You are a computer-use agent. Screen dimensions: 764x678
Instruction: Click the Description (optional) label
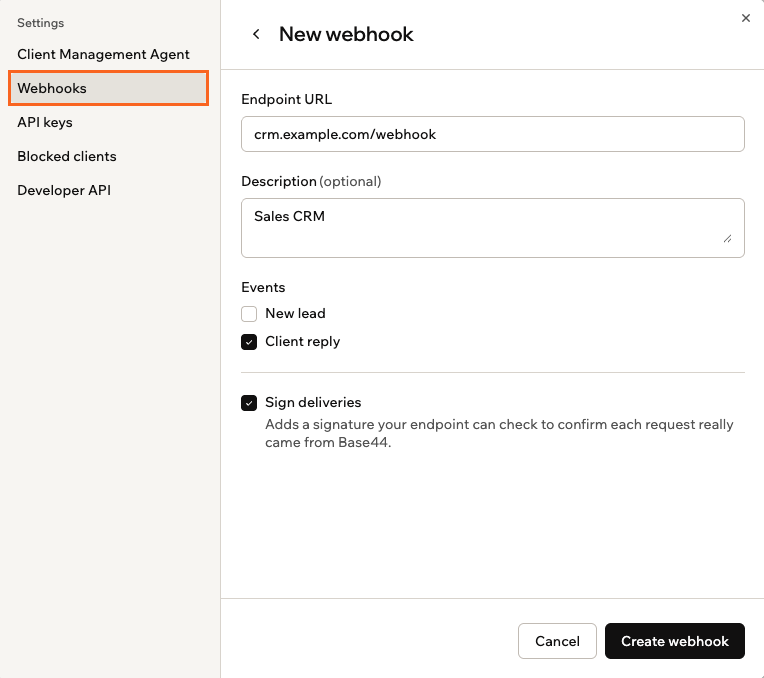coord(311,181)
